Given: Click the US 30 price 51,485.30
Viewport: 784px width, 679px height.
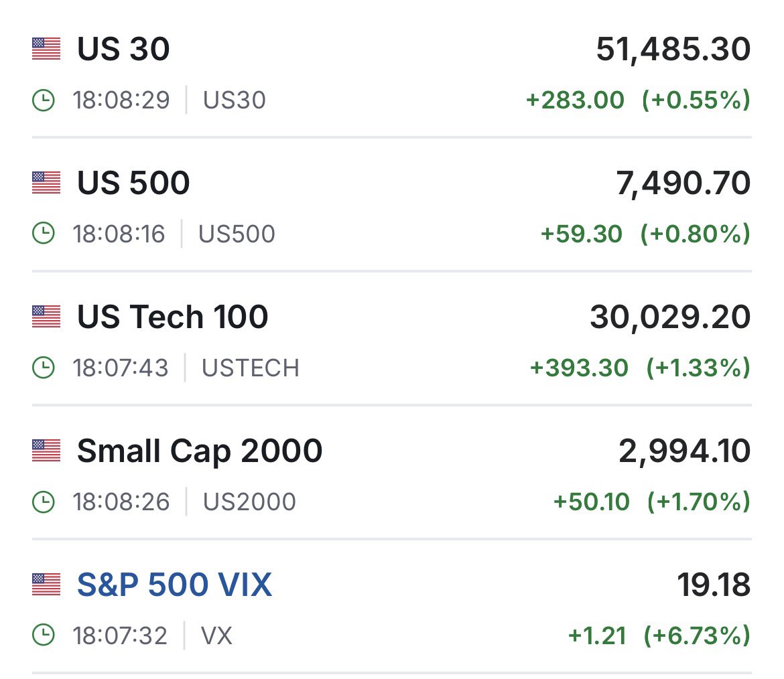Looking at the screenshot, I should point(673,50).
